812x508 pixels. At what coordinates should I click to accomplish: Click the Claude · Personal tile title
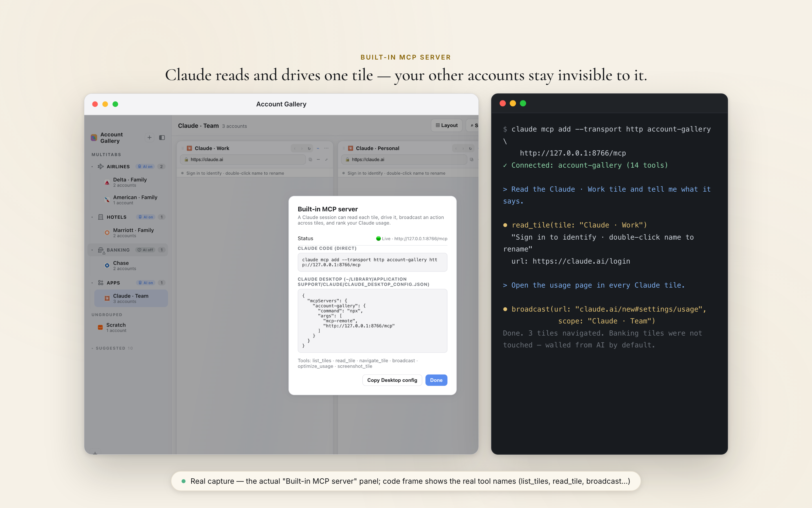(x=378, y=148)
